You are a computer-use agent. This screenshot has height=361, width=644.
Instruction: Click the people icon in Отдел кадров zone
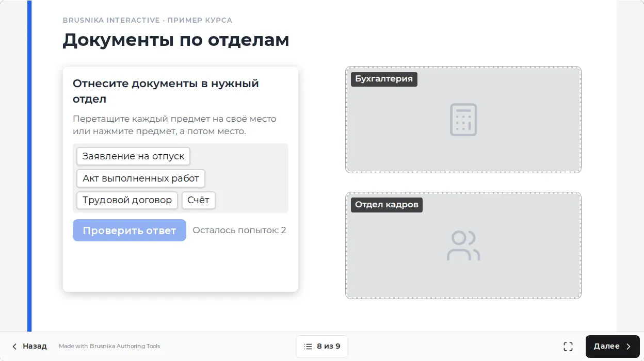point(463,245)
